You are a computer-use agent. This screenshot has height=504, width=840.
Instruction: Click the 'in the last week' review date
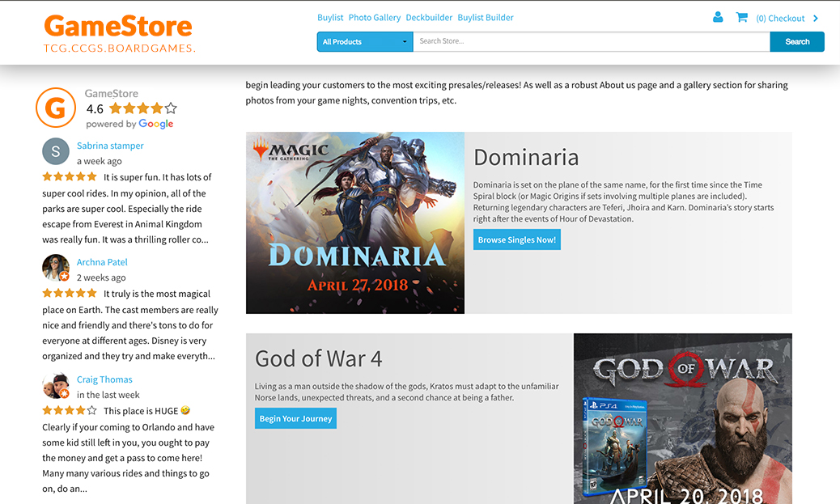pyautogui.click(x=108, y=395)
